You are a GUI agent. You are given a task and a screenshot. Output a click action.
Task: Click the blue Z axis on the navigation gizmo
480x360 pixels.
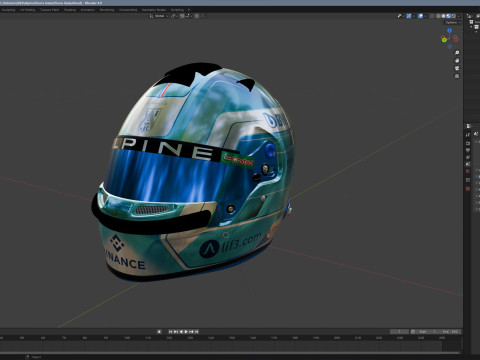(449, 30)
